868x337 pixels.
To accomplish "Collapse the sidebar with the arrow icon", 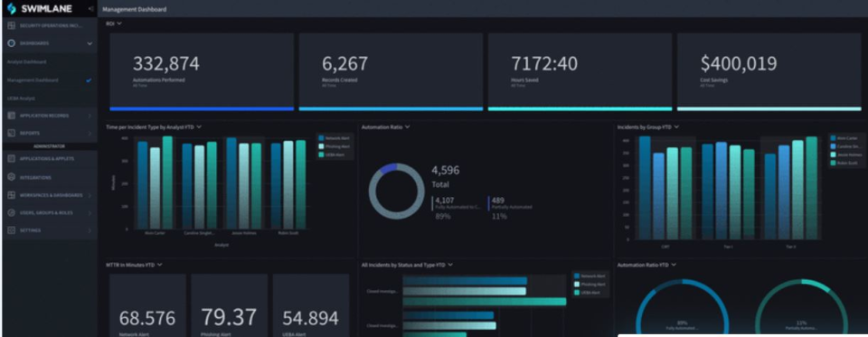I will coord(90,9).
